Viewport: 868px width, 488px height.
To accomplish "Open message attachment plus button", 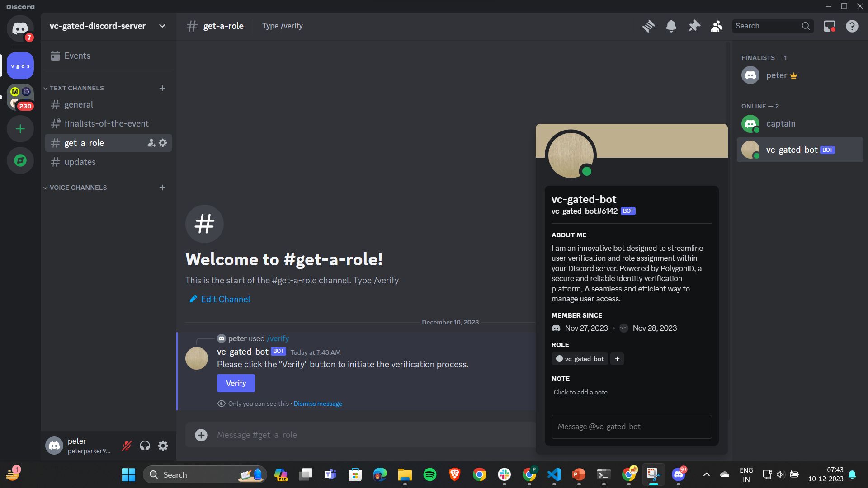I will coord(201,435).
